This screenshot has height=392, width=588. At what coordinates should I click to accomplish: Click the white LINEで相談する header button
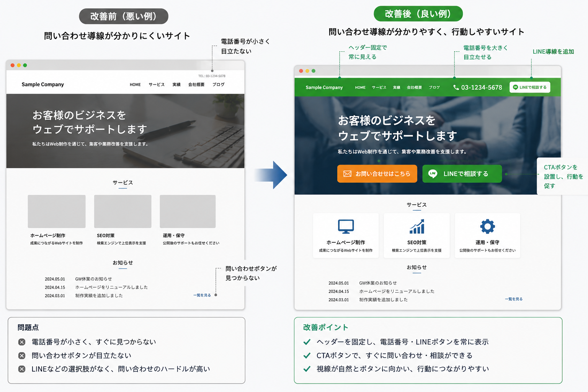pos(530,87)
